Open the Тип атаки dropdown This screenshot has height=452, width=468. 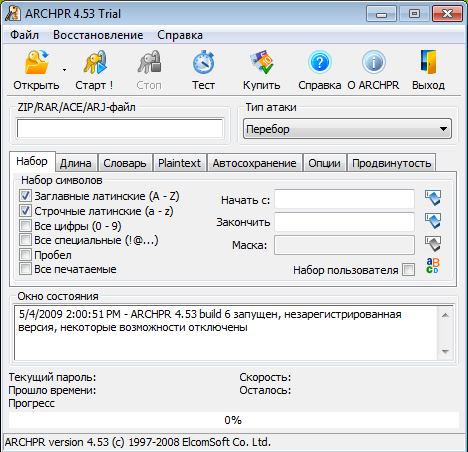coord(347,129)
